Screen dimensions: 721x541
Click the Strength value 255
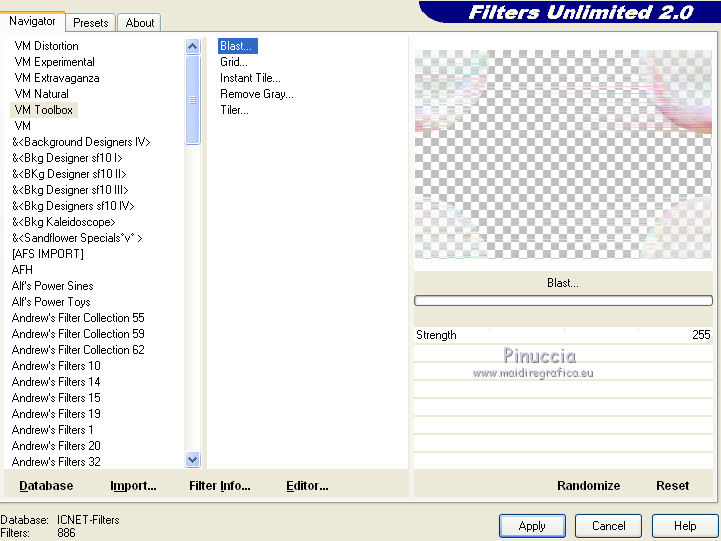pyautogui.click(x=701, y=335)
